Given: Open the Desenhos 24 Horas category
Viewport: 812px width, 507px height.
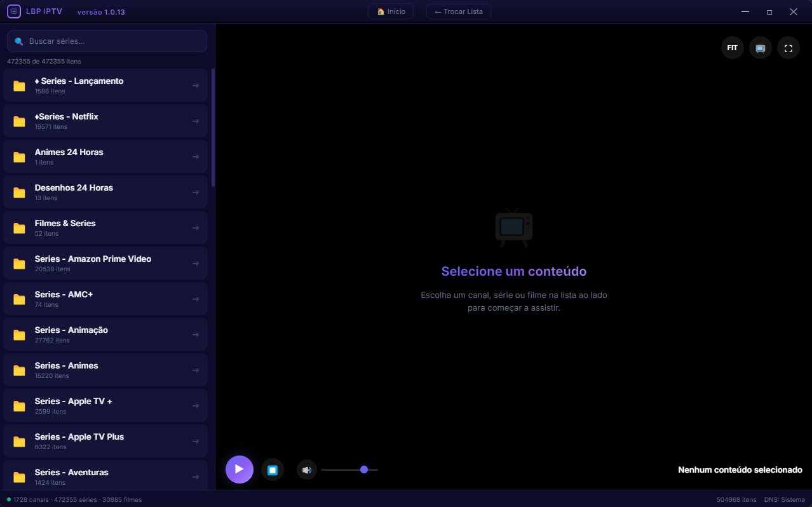Looking at the screenshot, I should (x=105, y=192).
